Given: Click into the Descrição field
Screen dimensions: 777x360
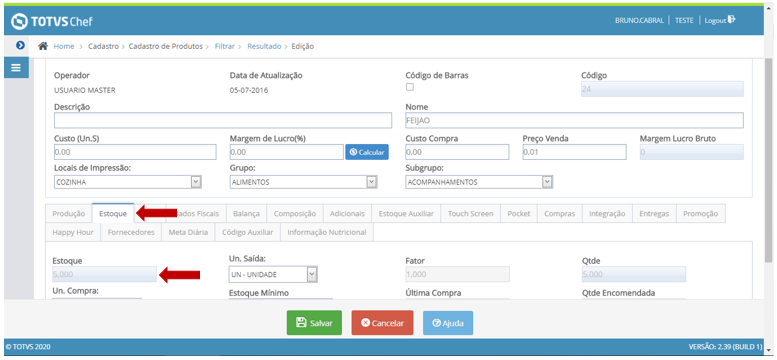Looking at the screenshot, I should pos(223,120).
